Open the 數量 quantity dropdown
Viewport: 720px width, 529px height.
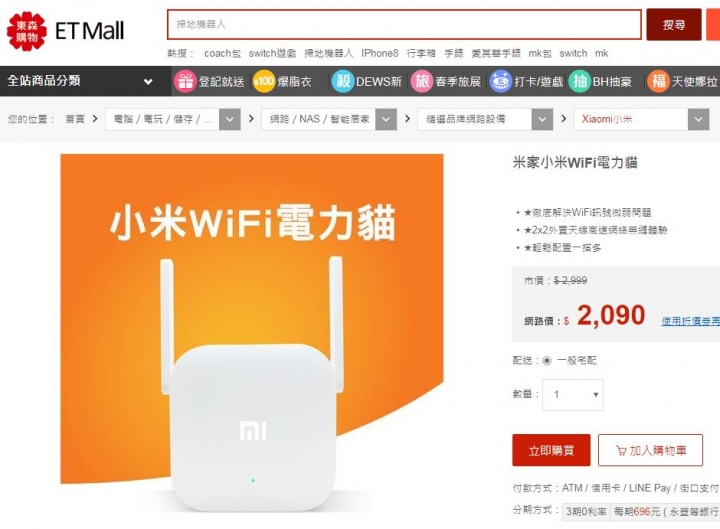[573, 394]
